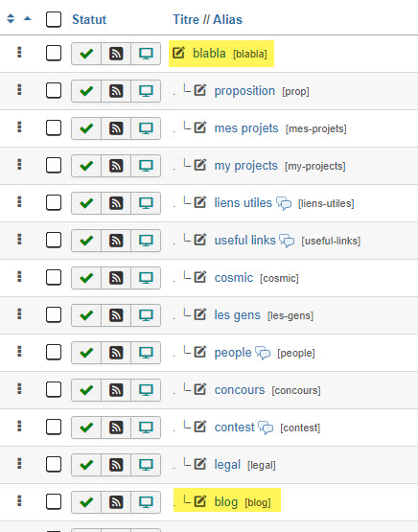Check the select-all checkbox in the header

[x=54, y=19]
